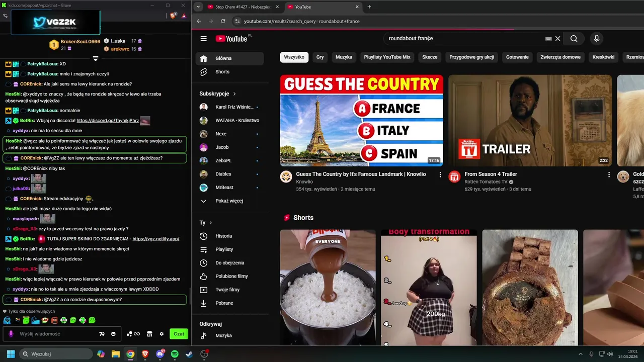This screenshot has height=362, width=644.
Task: Start voice search with microphone icon
Action: tap(597, 39)
